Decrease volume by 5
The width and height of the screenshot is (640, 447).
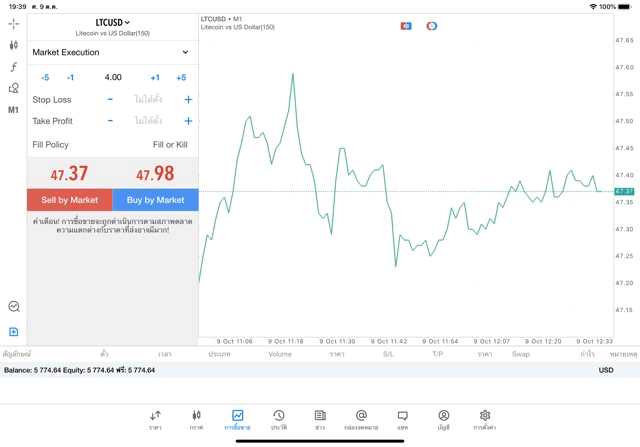[45, 78]
